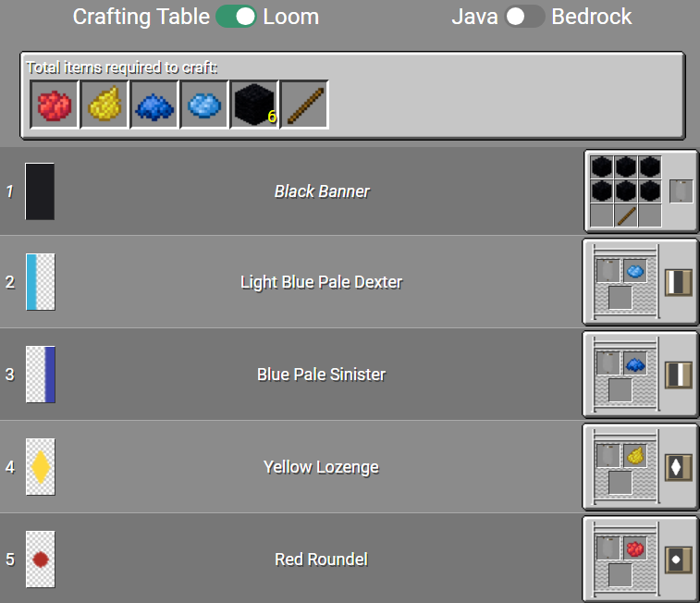This screenshot has width=700, height=603.
Task: Click the Crafting Table label
Action: pos(141,17)
